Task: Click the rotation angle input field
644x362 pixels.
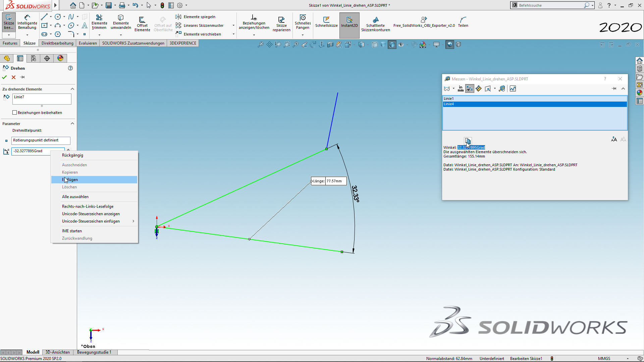Action: pos(38,151)
